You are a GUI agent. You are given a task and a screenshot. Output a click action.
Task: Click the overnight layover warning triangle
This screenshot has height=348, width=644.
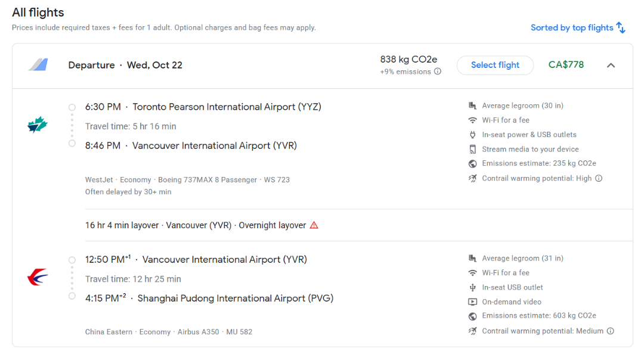314,225
